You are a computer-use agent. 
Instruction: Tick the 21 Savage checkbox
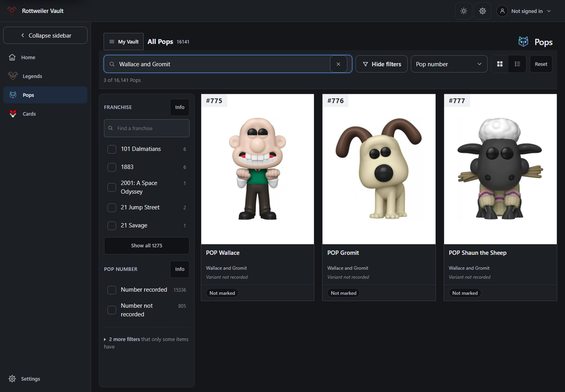112,226
